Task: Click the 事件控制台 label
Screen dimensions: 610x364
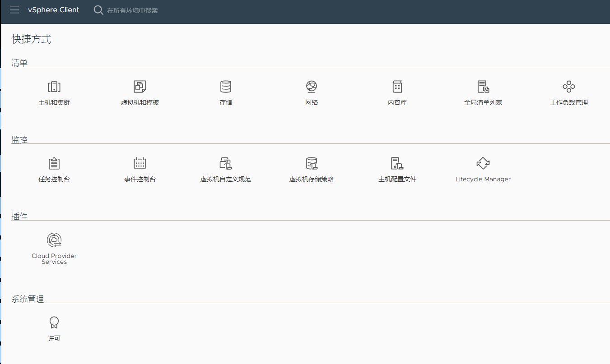Action: (140, 179)
